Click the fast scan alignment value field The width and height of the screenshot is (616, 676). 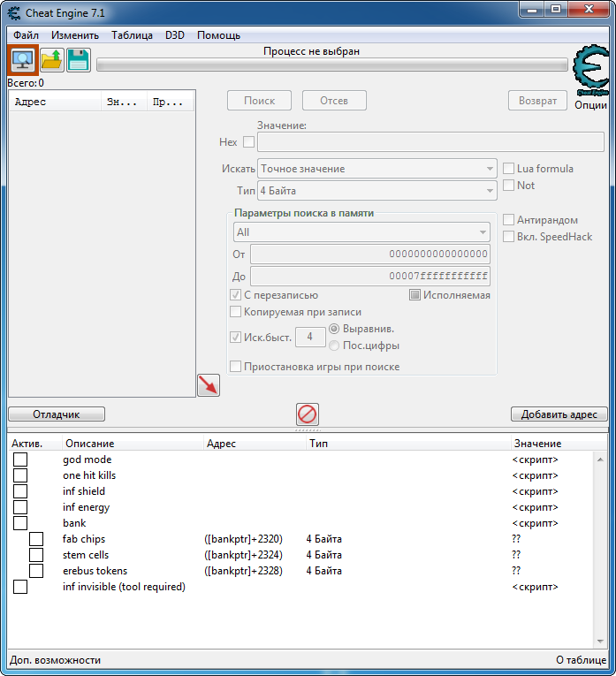pyautogui.click(x=310, y=337)
